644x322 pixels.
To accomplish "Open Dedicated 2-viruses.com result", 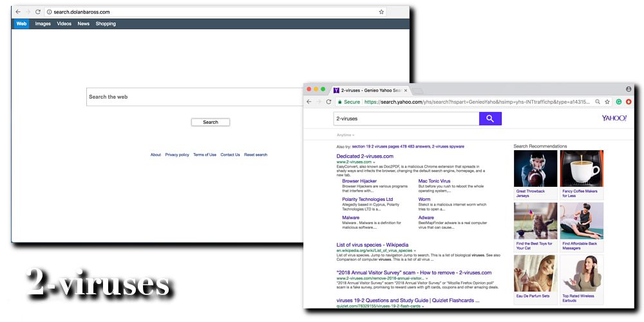I will (x=365, y=156).
